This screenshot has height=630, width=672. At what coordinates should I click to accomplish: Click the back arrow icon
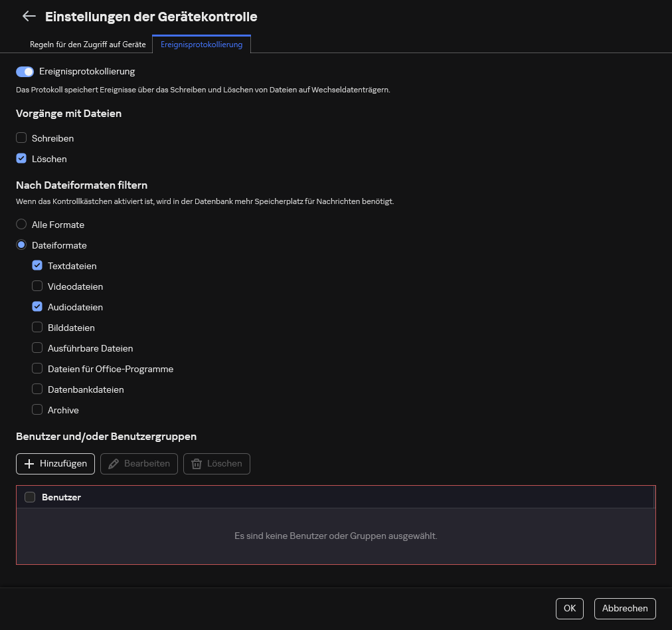coord(29,17)
